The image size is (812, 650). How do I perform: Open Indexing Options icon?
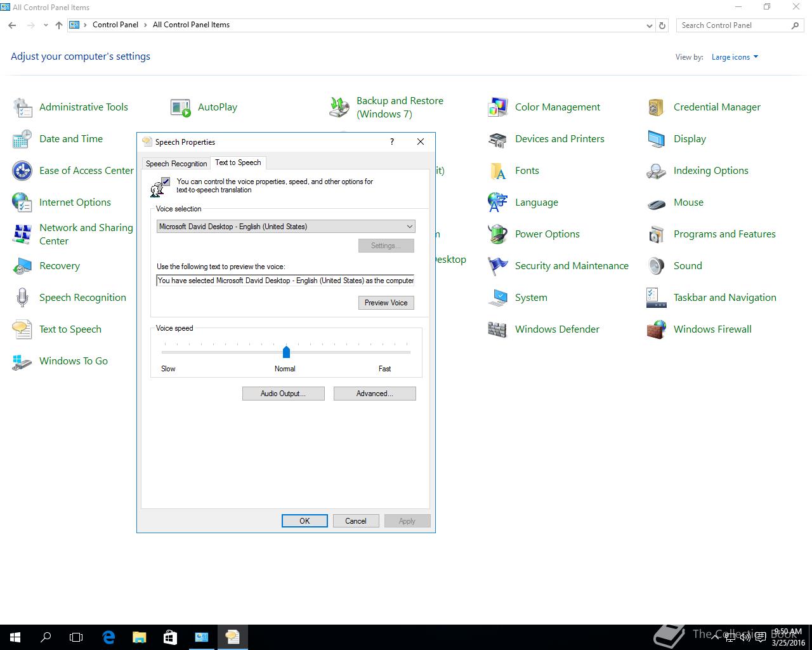click(657, 171)
